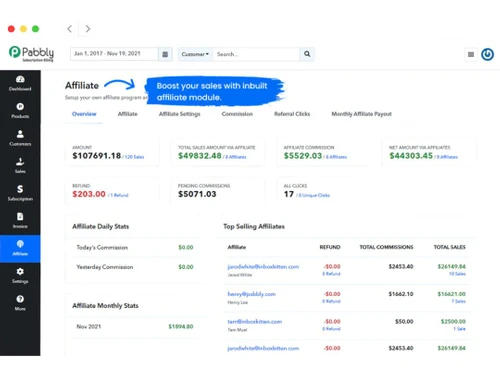
Task: Click $16621.00 total sales value
Action: 451,294
